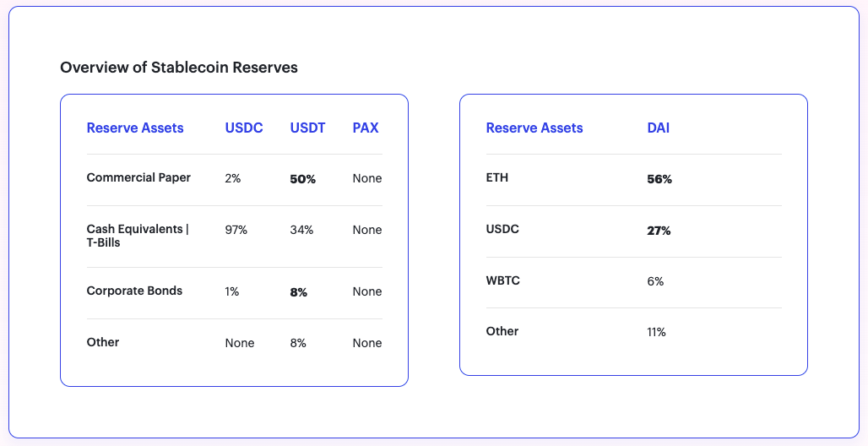
Task: Select USDT 50% Commercial Paper value
Action: point(303,179)
